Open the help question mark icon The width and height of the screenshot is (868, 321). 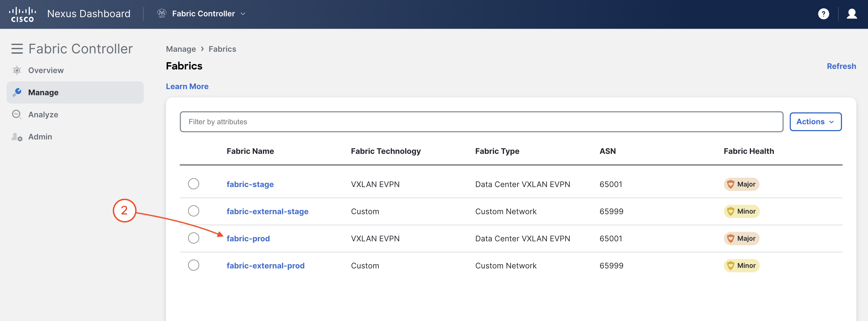click(x=823, y=14)
